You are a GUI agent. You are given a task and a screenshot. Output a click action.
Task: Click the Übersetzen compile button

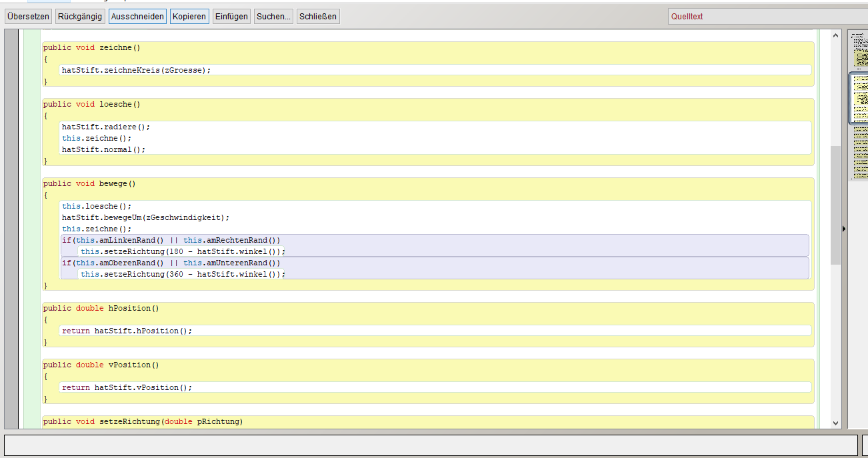pos(28,17)
